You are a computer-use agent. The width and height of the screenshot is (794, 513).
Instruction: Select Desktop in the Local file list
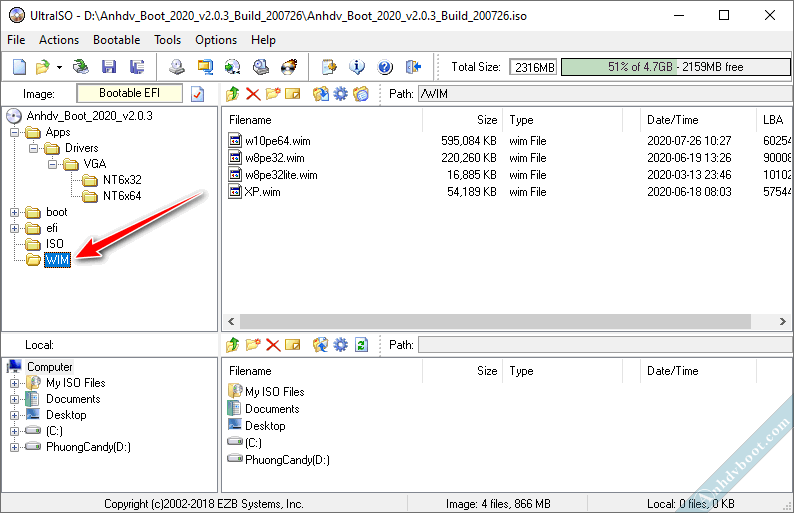265,426
